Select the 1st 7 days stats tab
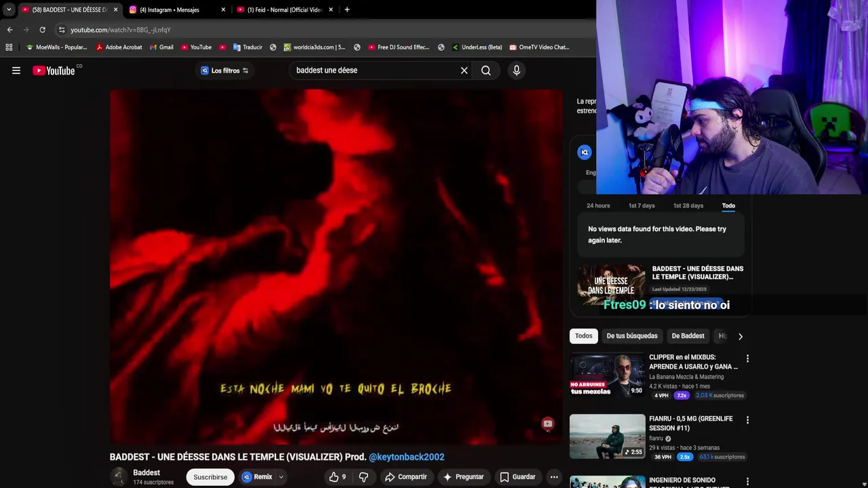This screenshot has width=868, height=488. 642,205
